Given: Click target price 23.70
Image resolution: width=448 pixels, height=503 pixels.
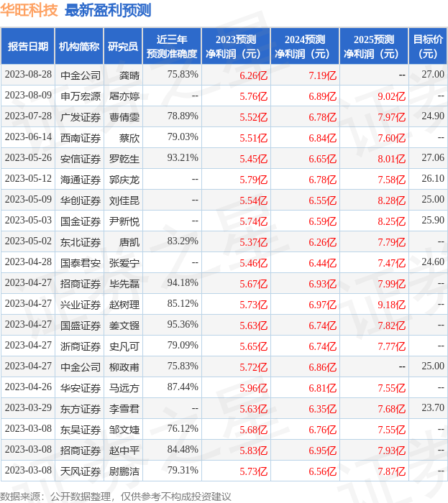Looking at the screenshot, I should click(433, 407).
